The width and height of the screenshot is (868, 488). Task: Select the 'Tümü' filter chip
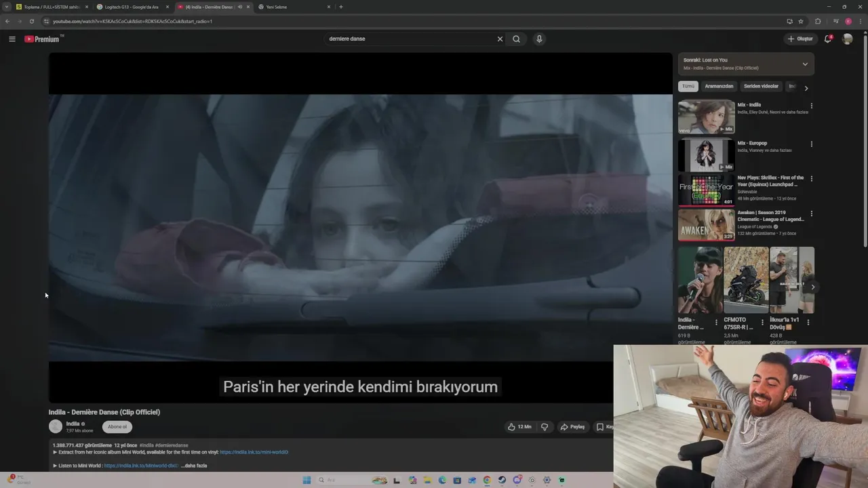[x=688, y=86]
